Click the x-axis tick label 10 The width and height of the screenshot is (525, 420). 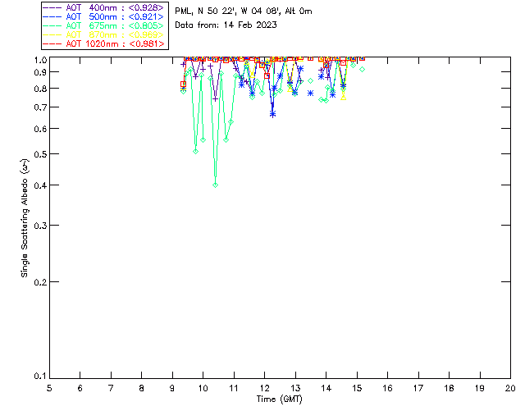coord(203,388)
